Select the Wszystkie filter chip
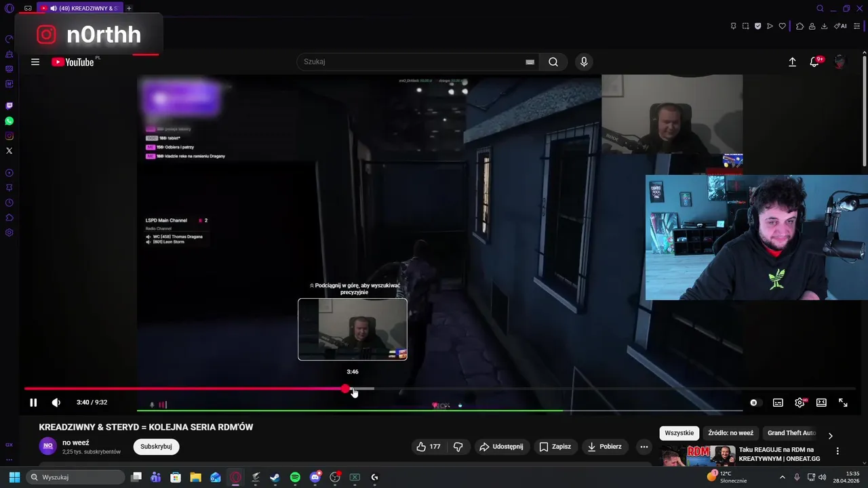The image size is (868, 488). point(679,433)
